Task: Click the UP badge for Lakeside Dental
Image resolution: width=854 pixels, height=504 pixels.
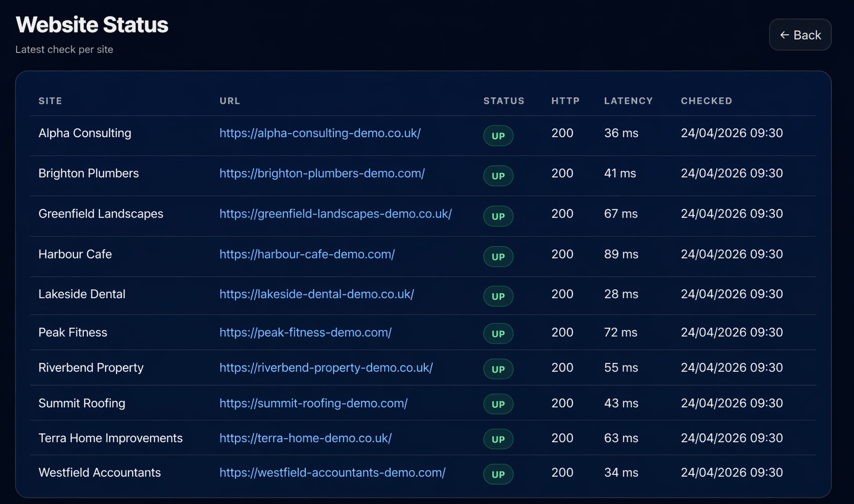Action: click(498, 296)
